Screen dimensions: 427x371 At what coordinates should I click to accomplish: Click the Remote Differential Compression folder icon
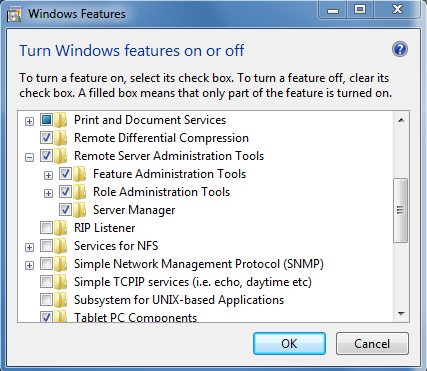pyautogui.click(x=61, y=138)
